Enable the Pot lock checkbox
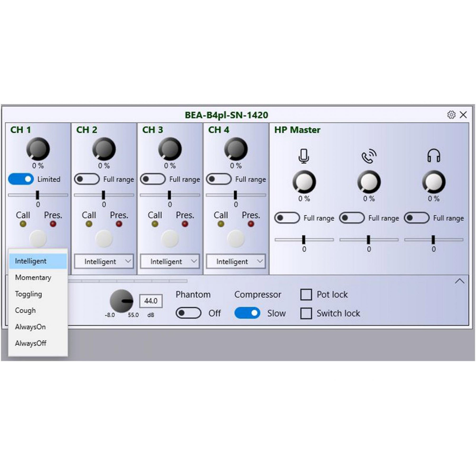Viewport: 476px width, 476px height. 306,295
